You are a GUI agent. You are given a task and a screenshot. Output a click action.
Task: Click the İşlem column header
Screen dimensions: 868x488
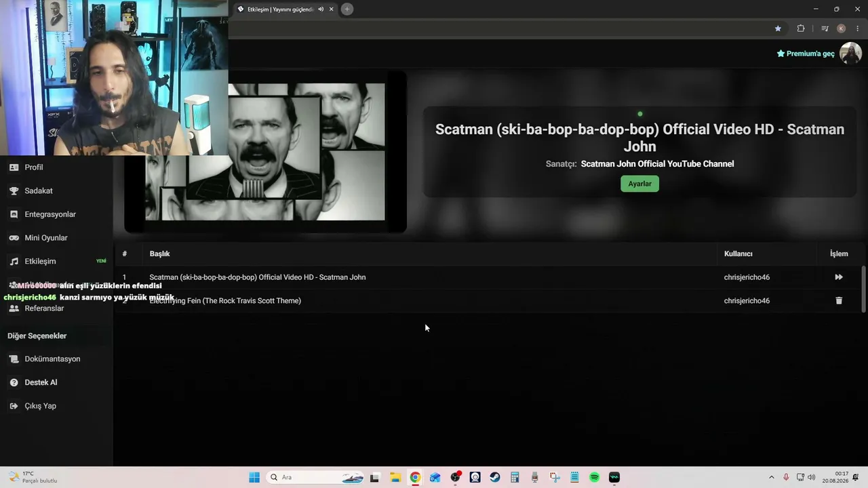tap(839, 253)
